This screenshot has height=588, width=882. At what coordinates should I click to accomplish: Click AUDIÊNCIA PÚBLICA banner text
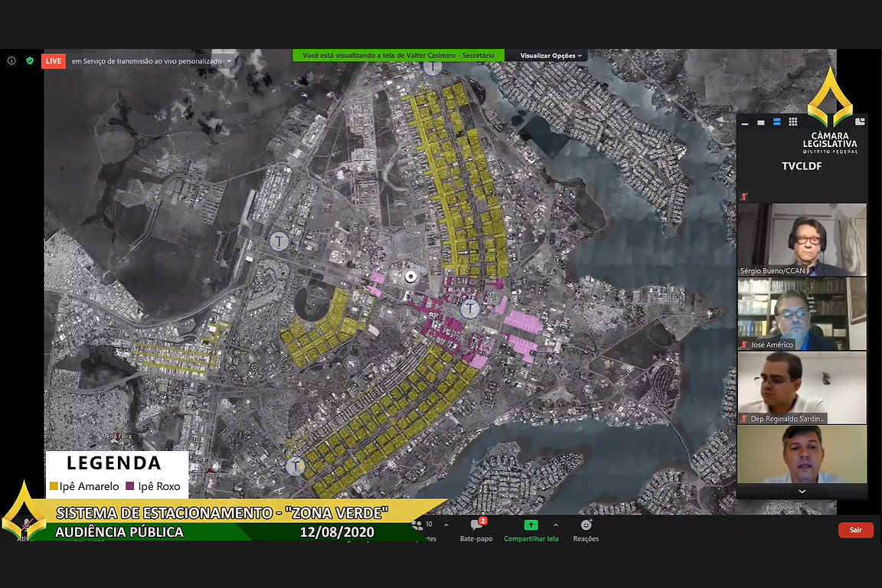(119, 532)
